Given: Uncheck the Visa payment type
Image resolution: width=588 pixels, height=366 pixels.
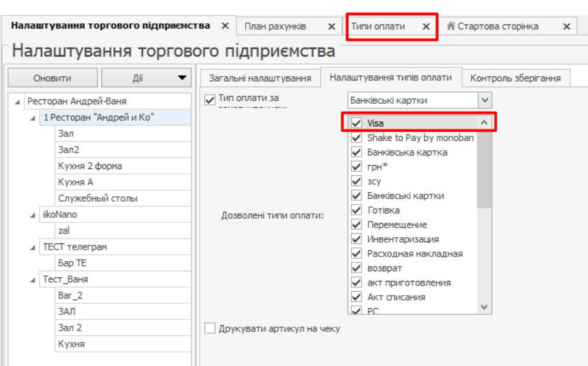Looking at the screenshot, I should point(356,123).
